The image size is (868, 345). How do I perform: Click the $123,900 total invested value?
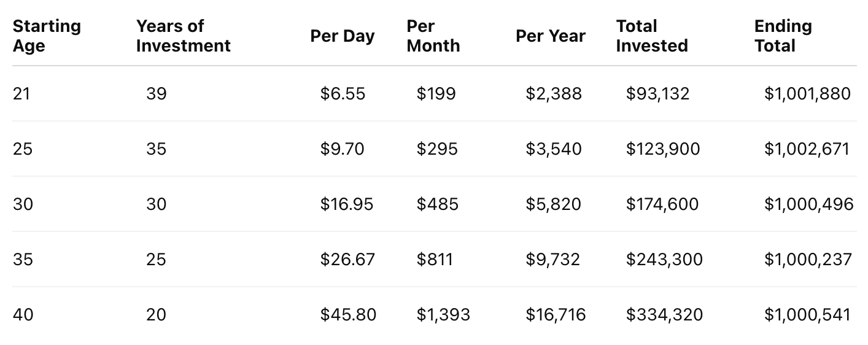pyautogui.click(x=662, y=149)
